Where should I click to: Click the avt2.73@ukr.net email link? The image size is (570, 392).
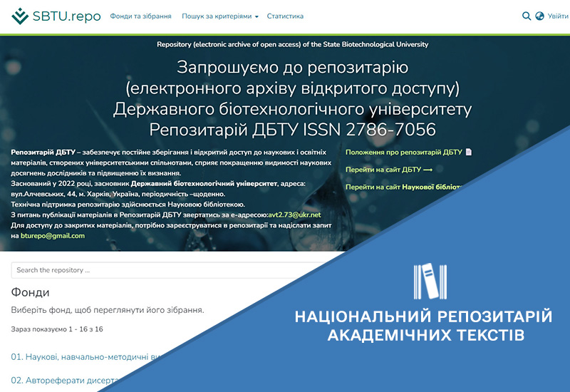(294, 215)
